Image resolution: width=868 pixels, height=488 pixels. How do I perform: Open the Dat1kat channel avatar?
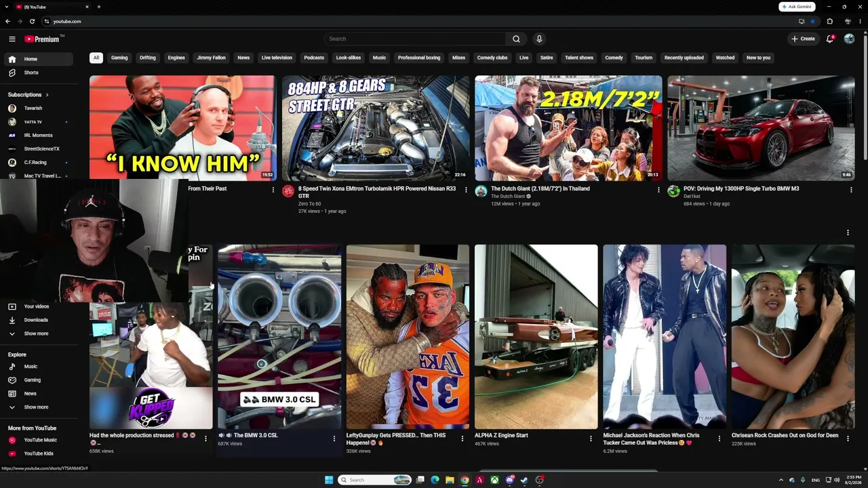point(673,191)
